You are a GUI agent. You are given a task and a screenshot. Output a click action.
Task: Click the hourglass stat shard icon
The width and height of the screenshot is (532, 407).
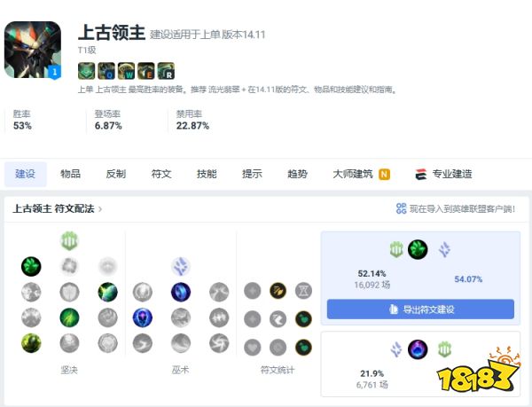coord(303,291)
